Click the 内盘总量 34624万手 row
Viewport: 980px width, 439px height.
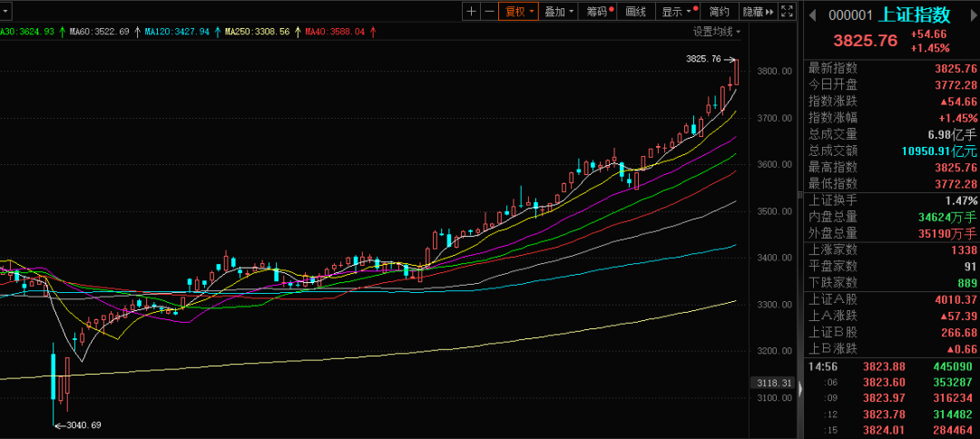[x=893, y=218]
